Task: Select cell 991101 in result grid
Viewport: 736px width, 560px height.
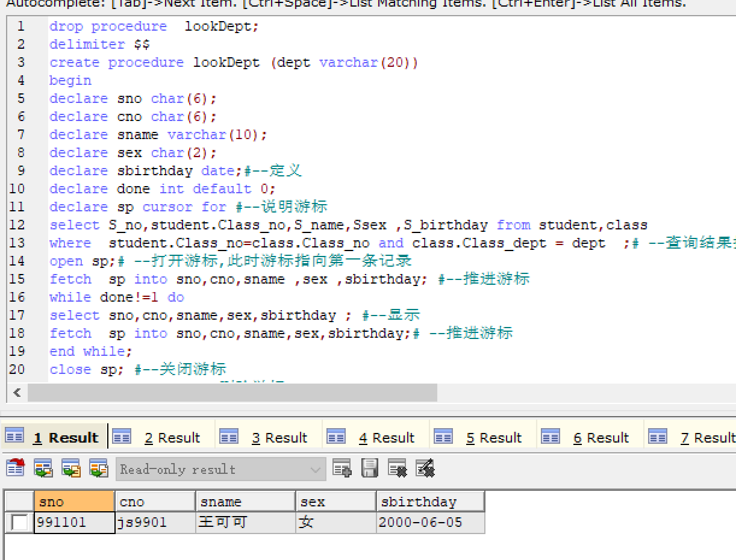Action: pos(74,523)
